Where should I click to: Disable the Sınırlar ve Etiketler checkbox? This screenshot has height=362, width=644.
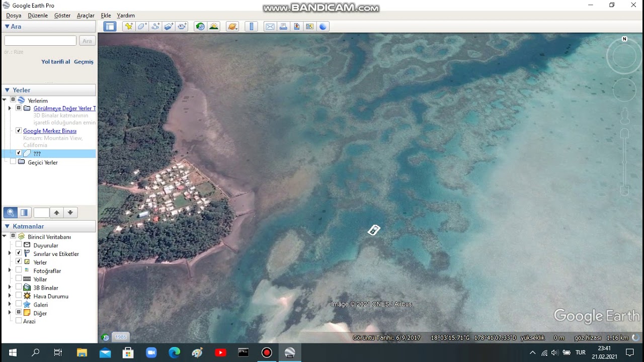click(x=19, y=253)
